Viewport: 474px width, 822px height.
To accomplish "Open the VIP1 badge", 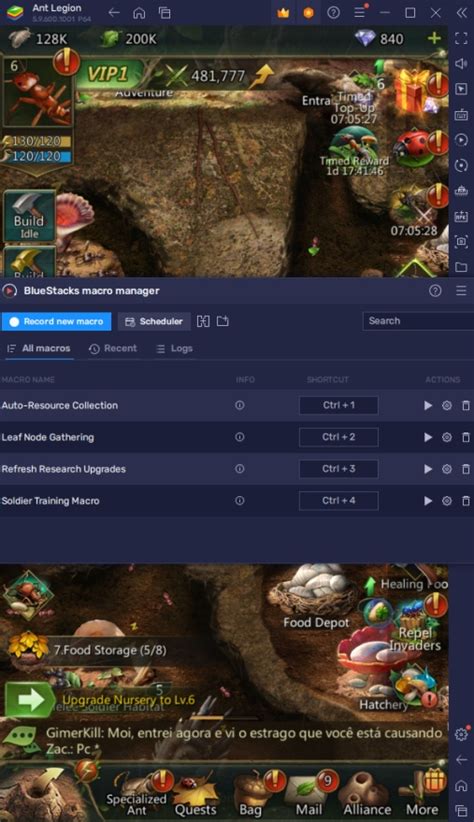I will [108, 74].
